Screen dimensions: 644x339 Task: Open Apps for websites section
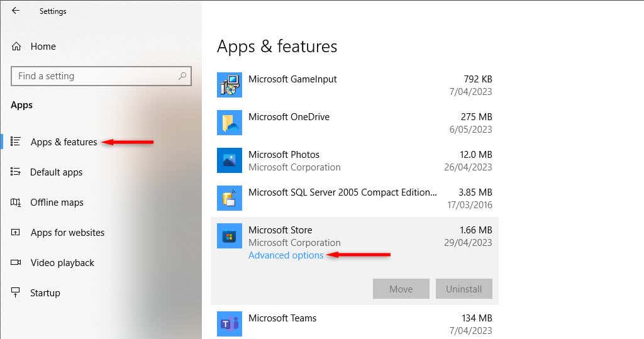coord(67,233)
